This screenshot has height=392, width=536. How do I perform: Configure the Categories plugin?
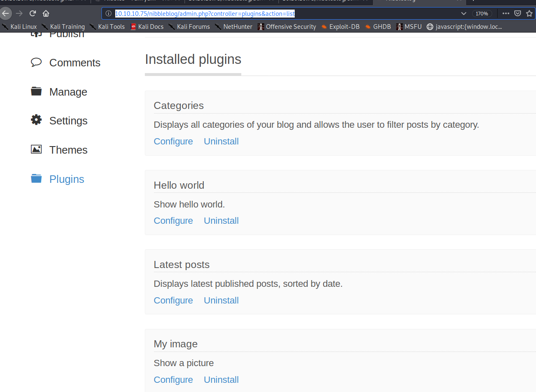[x=173, y=142]
